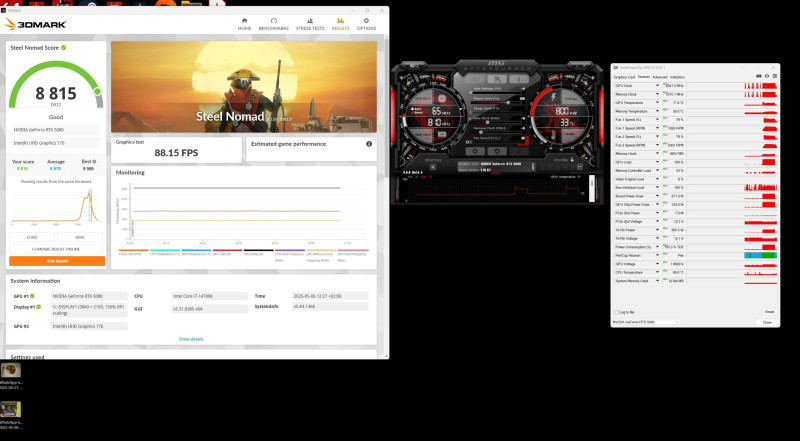Enable Log to file checkbox in GPU-Z
Viewport: 800px width, 441px height.
click(616, 312)
